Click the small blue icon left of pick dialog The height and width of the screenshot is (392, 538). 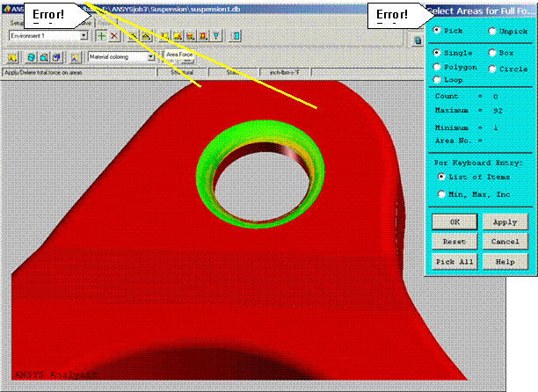coord(418,40)
